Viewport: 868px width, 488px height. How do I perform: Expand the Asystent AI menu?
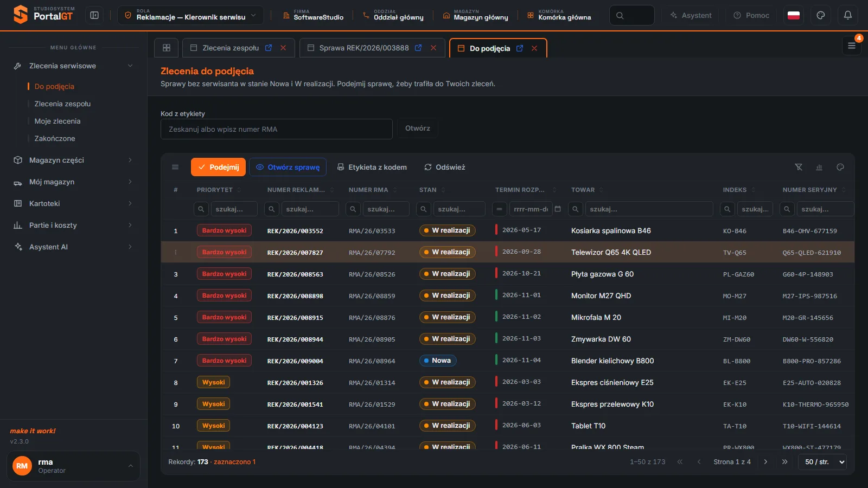(x=73, y=247)
